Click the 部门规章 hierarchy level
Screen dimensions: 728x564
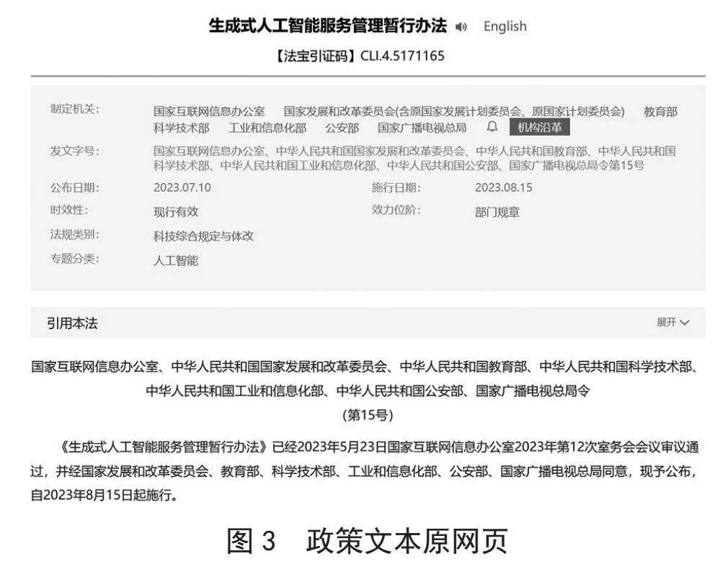497,212
